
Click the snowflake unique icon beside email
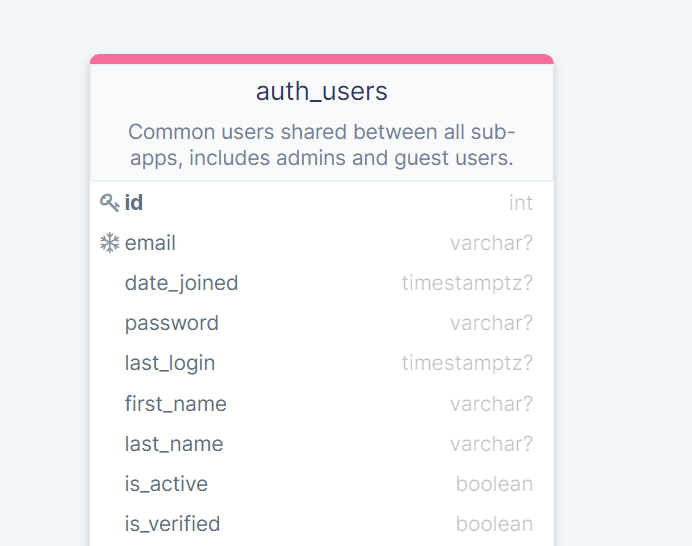coord(109,243)
